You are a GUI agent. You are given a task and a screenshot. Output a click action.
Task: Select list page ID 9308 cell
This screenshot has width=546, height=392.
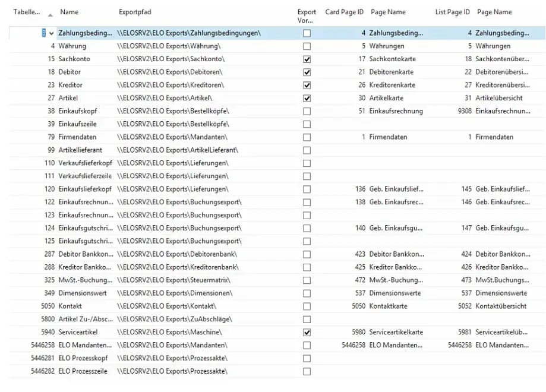tap(465, 111)
